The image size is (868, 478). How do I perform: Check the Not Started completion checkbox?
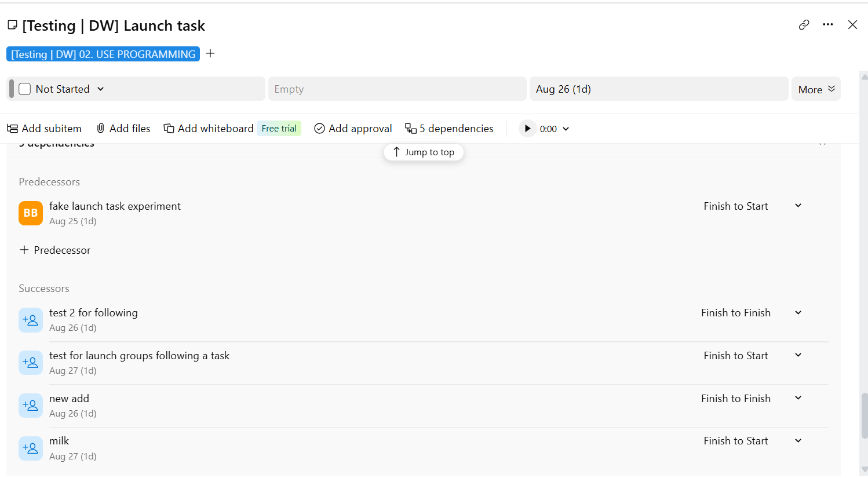click(x=24, y=89)
